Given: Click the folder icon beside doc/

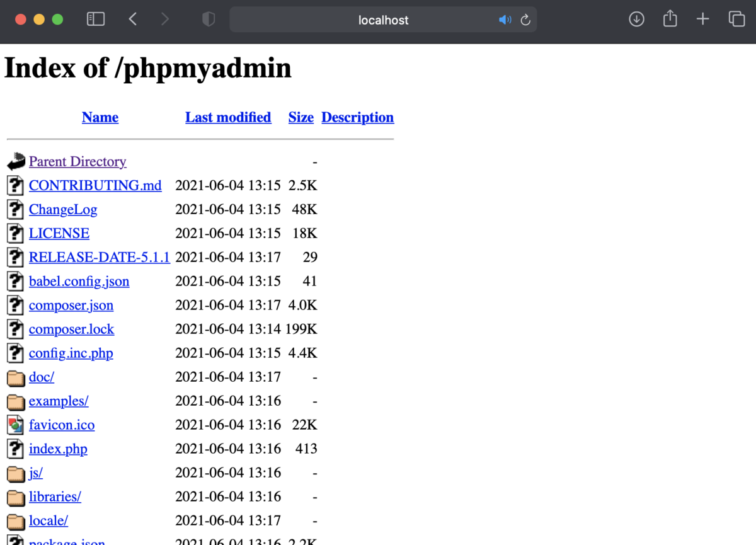Looking at the screenshot, I should tap(16, 377).
